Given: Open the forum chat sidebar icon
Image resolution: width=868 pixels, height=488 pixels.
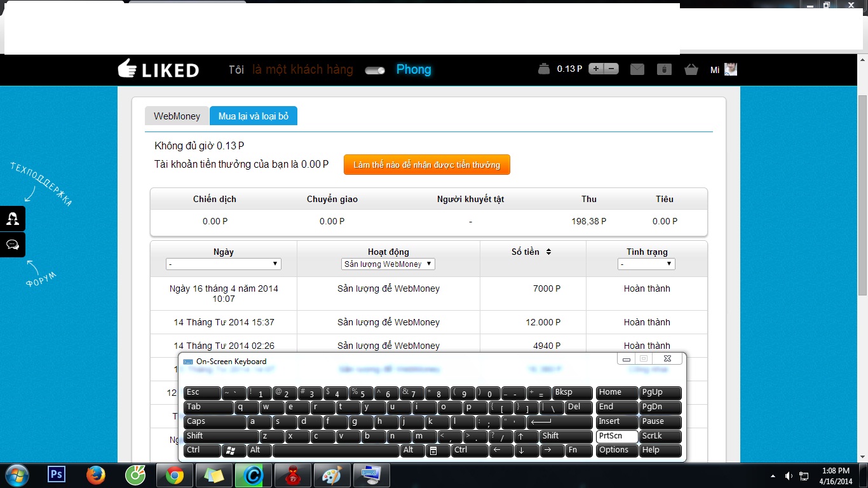Looking at the screenshot, I should pos(13,245).
